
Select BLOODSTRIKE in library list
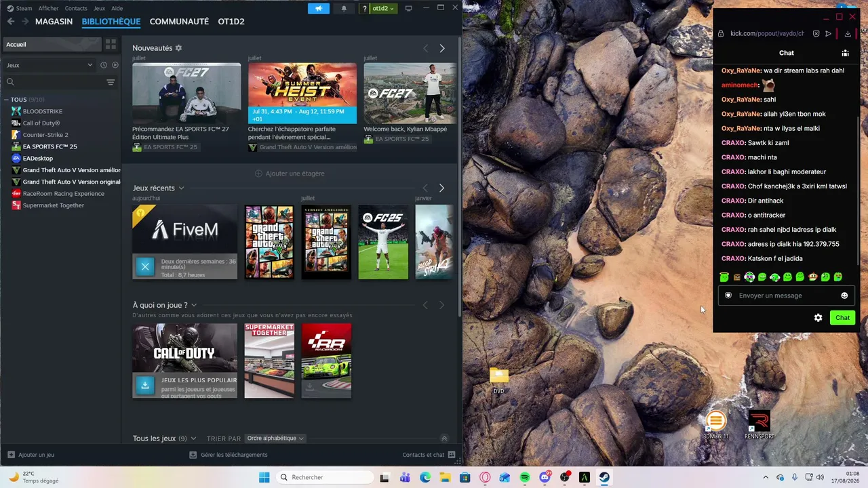click(x=42, y=111)
